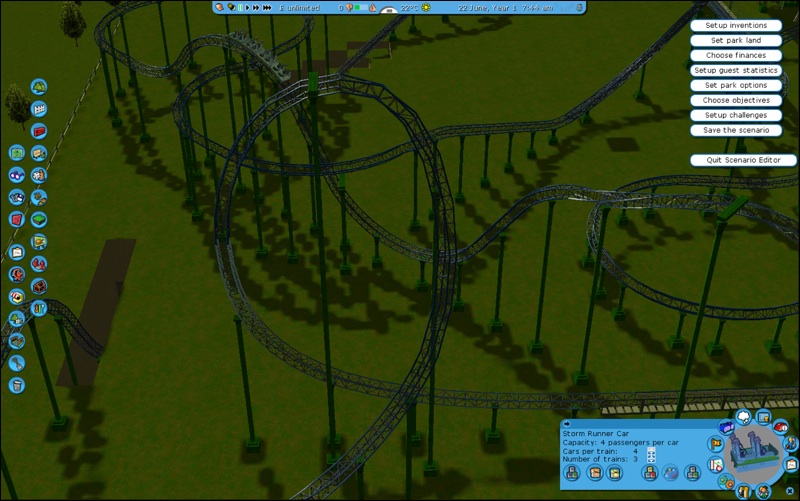Set game speed to double fast-forward
Image resolution: width=800 pixels, height=501 pixels.
256,8
